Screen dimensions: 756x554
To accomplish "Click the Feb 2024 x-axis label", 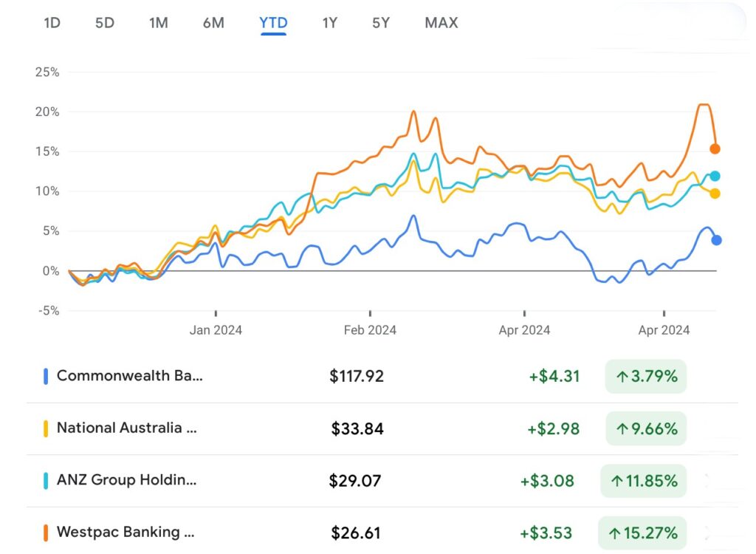I will point(370,330).
